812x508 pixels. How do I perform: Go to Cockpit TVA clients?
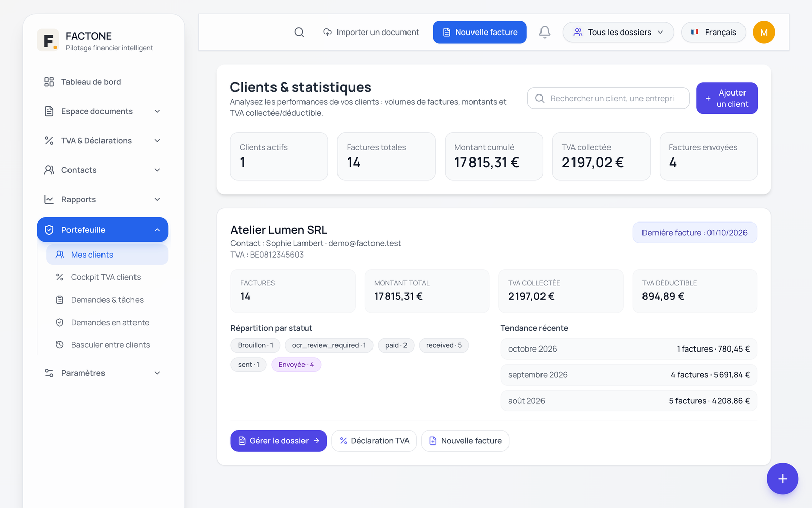tap(107, 277)
